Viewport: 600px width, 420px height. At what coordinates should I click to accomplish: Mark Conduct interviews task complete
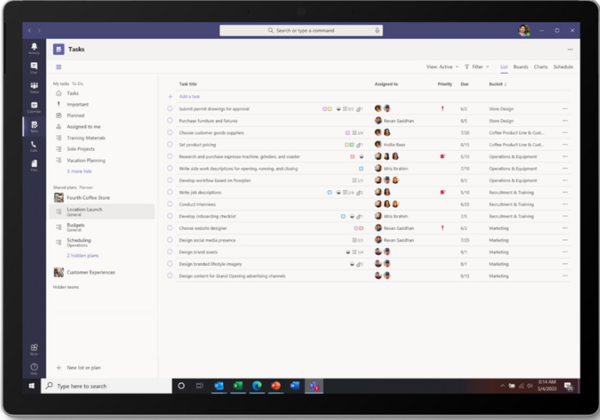(x=170, y=204)
